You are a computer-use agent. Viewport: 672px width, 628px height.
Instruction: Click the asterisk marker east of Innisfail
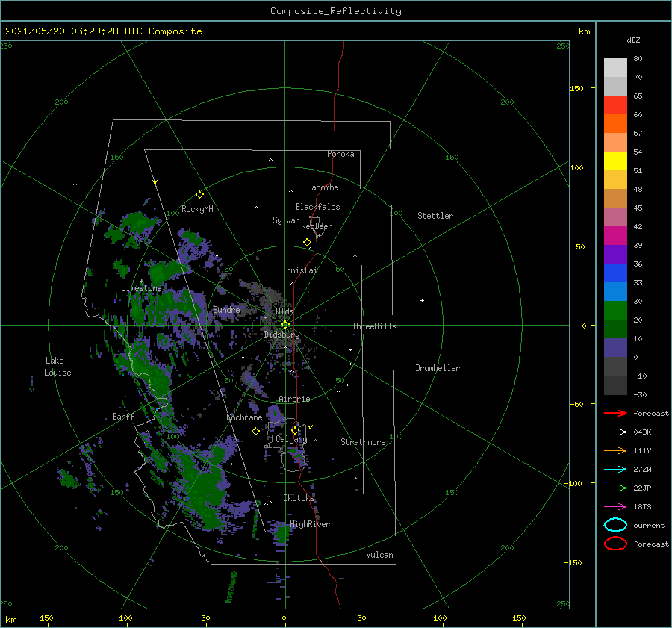(355, 256)
